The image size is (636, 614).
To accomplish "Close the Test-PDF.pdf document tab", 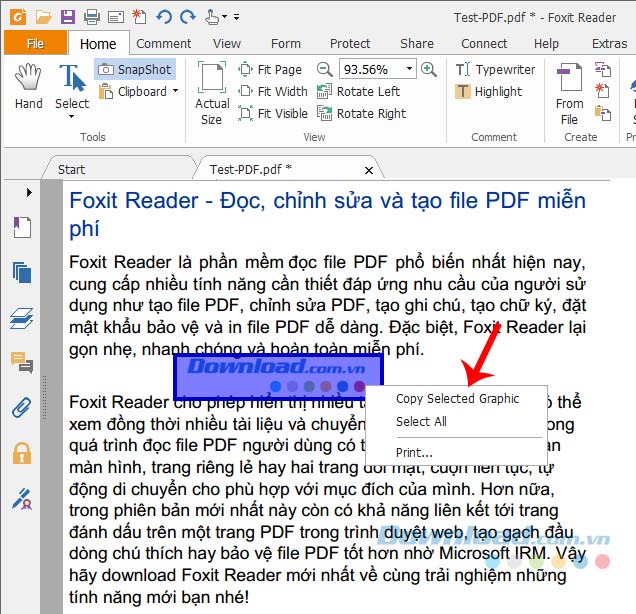I will (369, 169).
